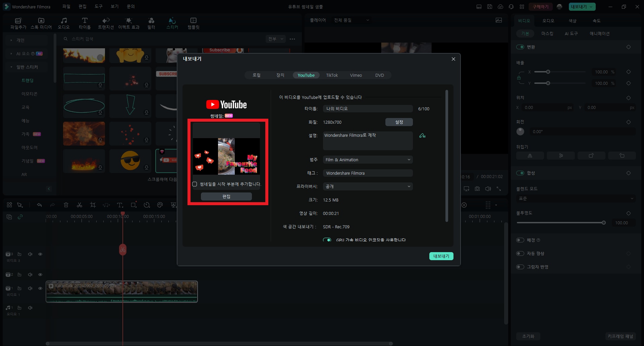Open the 전체 품질 dropdown
This screenshot has width=644, height=346.
(351, 20)
